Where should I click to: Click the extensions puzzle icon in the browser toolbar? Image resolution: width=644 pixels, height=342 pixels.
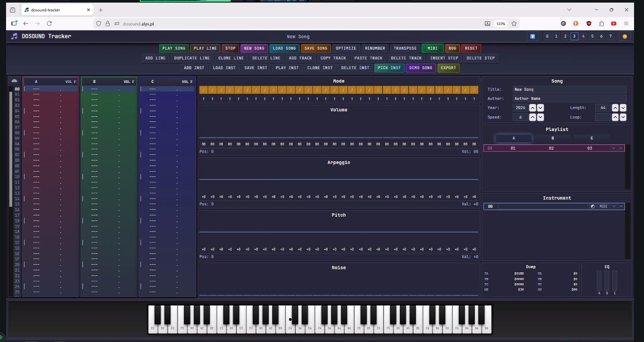coord(602,23)
